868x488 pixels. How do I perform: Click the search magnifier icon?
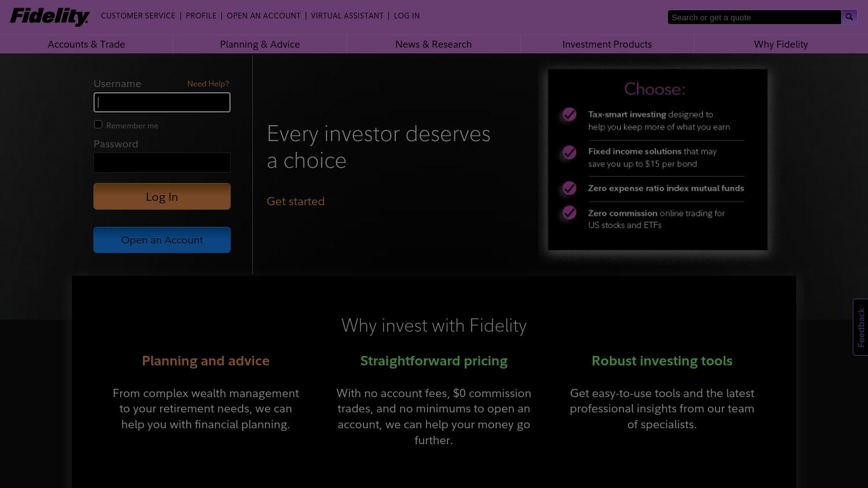tap(849, 17)
